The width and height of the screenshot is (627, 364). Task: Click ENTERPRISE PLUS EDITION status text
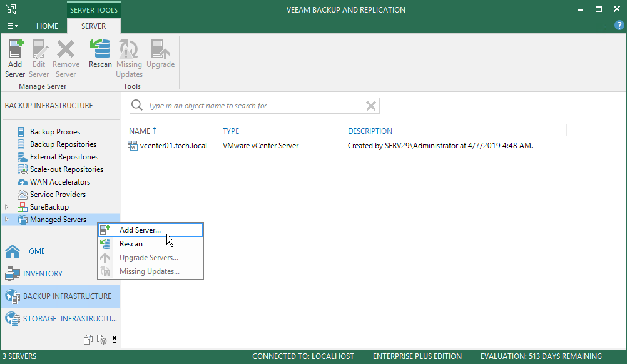tap(417, 356)
